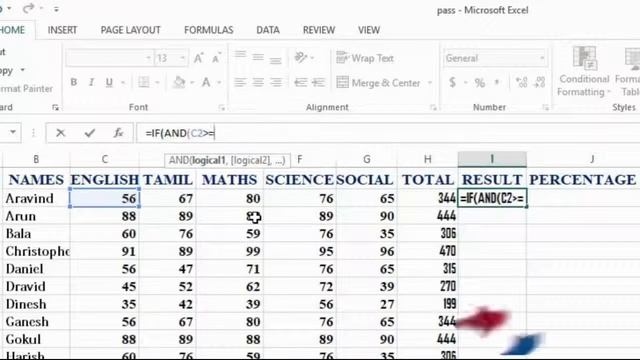The height and width of the screenshot is (360, 640).
Task: Apply Percent Style format
Action: (x=480, y=83)
